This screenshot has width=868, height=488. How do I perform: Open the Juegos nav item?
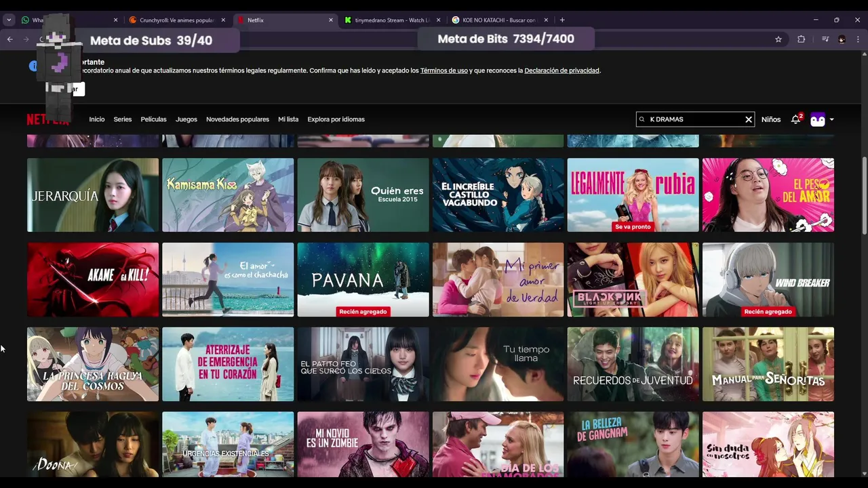pos(186,119)
